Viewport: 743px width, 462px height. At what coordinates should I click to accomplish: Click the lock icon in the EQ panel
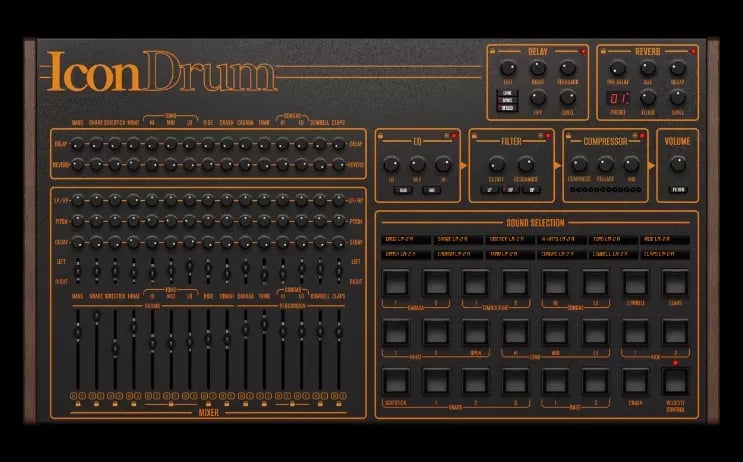[x=381, y=136]
